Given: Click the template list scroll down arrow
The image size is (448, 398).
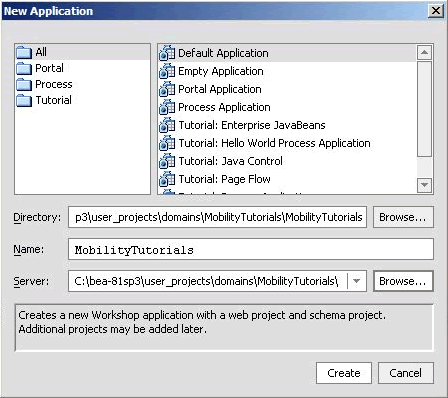Looking at the screenshot, I should pos(424,185).
